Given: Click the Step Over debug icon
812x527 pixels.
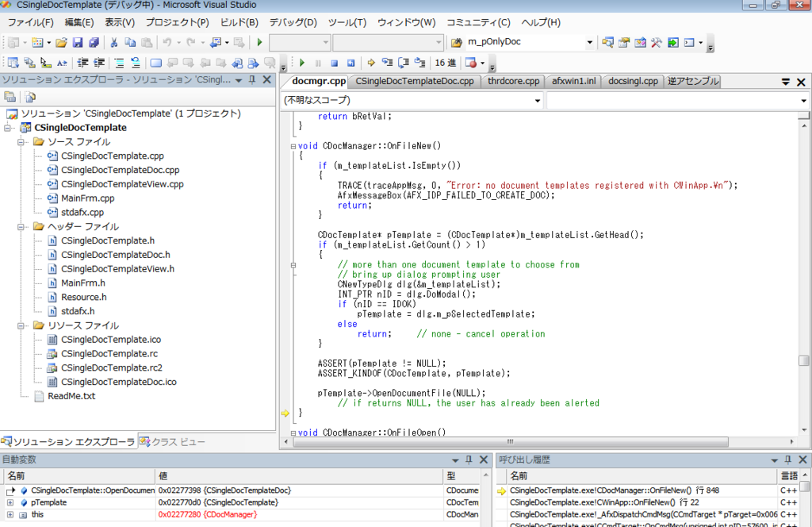Looking at the screenshot, I should pyautogui.click(x=404, y=63).
